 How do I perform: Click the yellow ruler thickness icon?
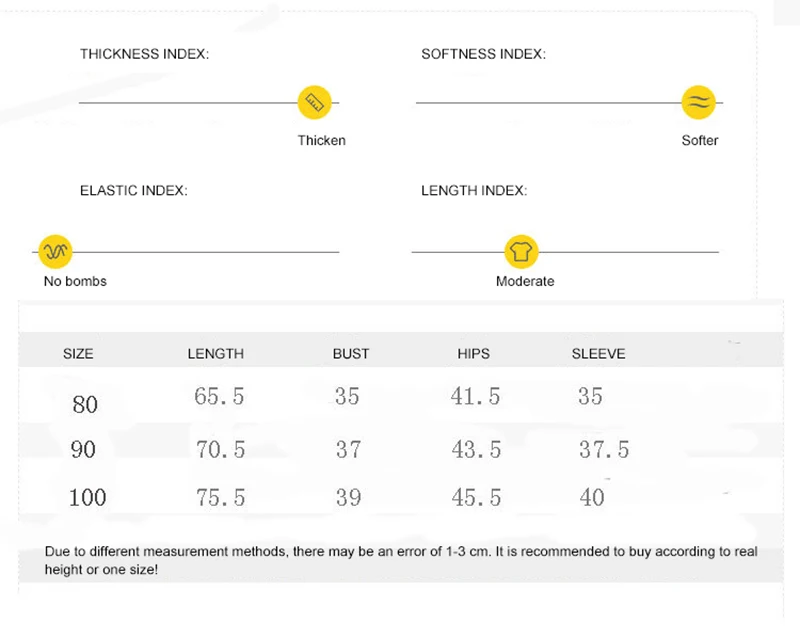[x=314, y=102]
